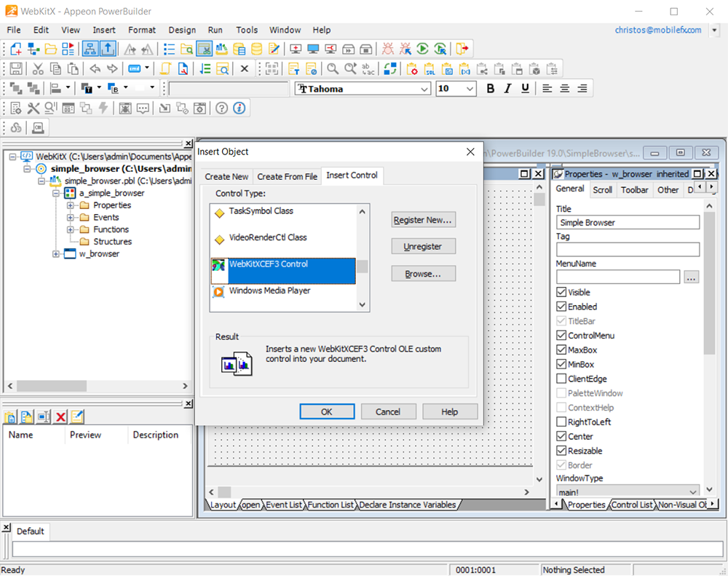Open the WindowType dropdown
This screenshot has width=728, height=576.
pos(693,492)
